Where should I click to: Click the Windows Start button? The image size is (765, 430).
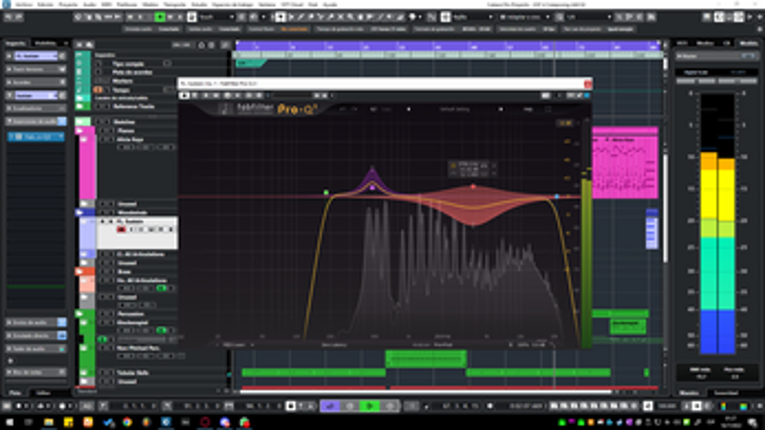pyautogui.click(x=8, y=423)
